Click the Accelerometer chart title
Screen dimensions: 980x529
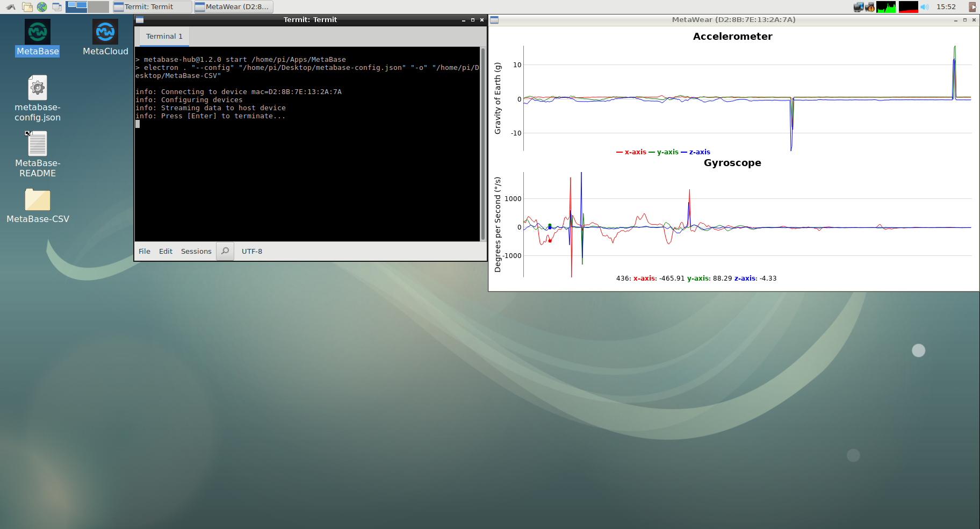coord(732,37)
